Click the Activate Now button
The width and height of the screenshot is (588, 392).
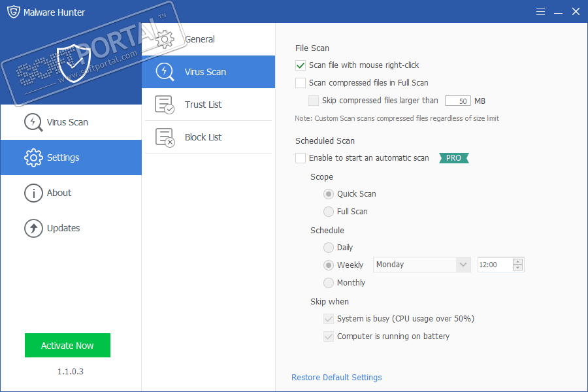click(67, 346)
